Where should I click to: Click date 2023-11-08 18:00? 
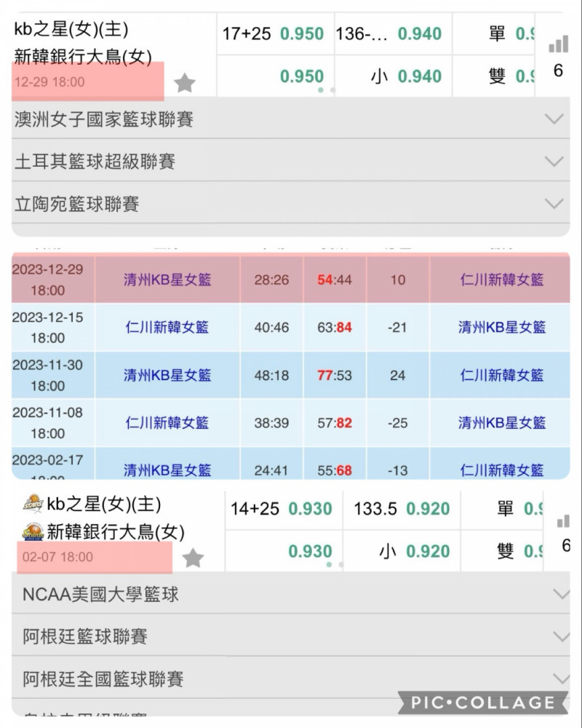(48, 423)
